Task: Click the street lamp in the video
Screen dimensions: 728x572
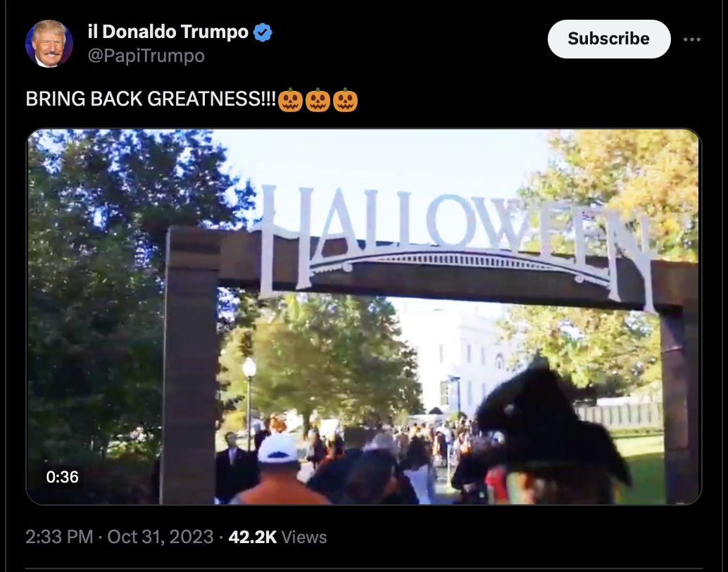Action: [x=249, y=399]
